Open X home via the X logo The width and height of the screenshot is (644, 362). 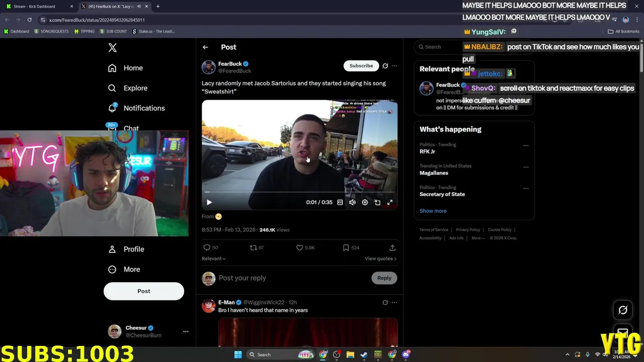112,48
